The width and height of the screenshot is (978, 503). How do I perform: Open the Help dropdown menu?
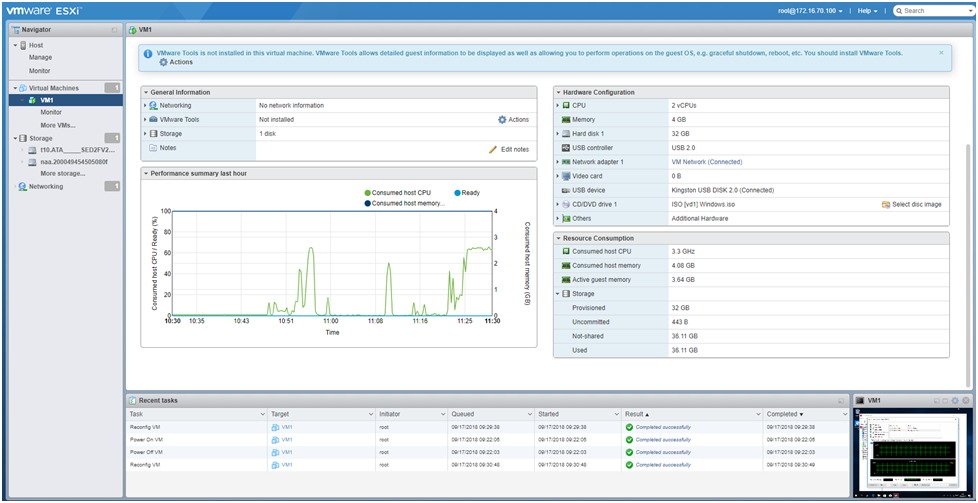(867, 11)
